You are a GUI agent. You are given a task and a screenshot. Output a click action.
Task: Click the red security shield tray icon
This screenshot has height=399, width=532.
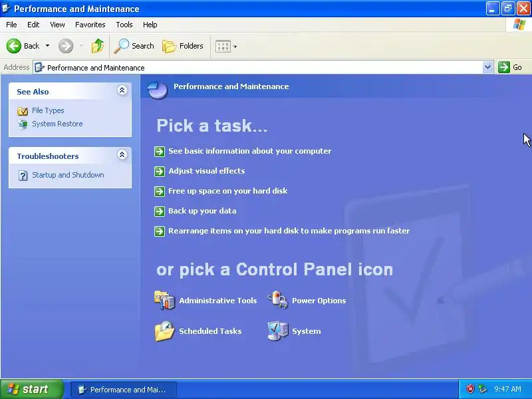pos(470,389)
